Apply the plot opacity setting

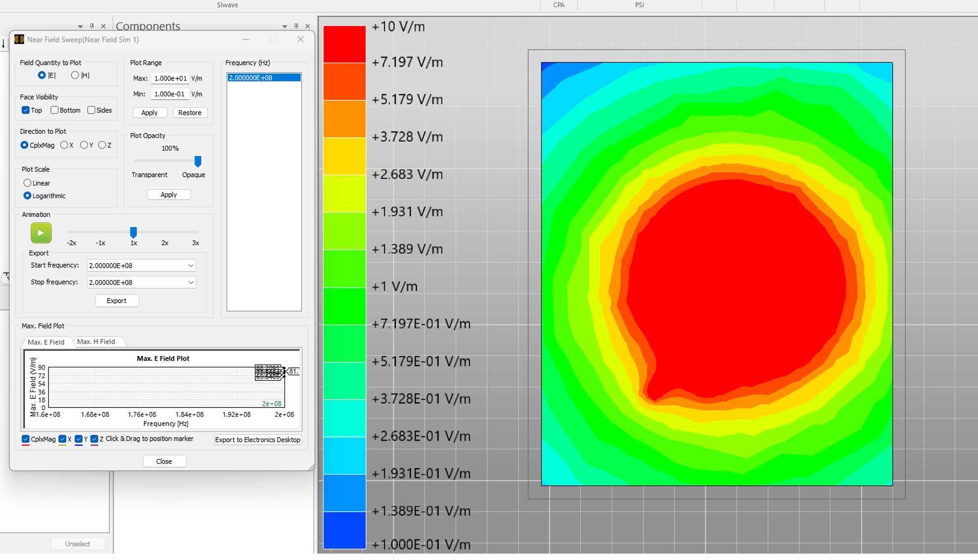[168, 195]
